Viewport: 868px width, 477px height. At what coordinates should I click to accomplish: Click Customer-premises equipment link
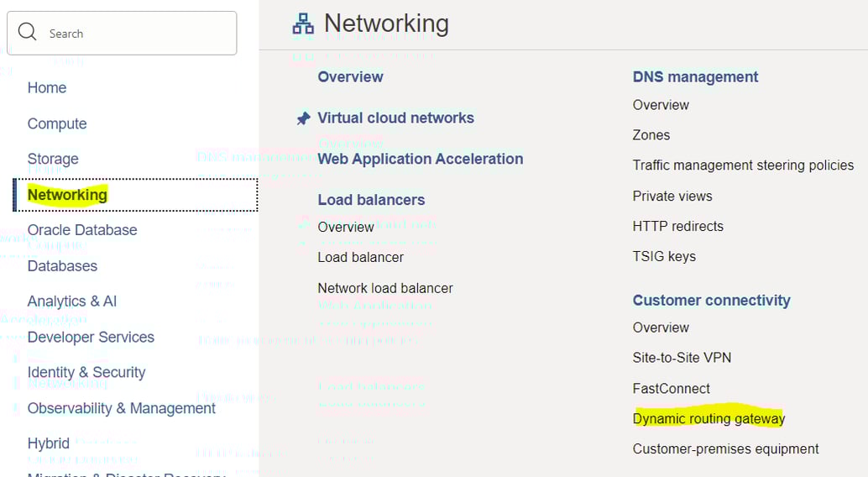(x=725, y=448)
